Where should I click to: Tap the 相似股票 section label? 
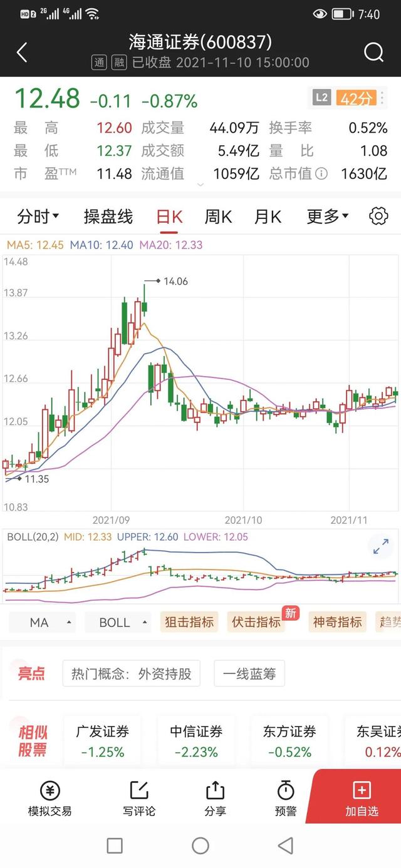33,741
